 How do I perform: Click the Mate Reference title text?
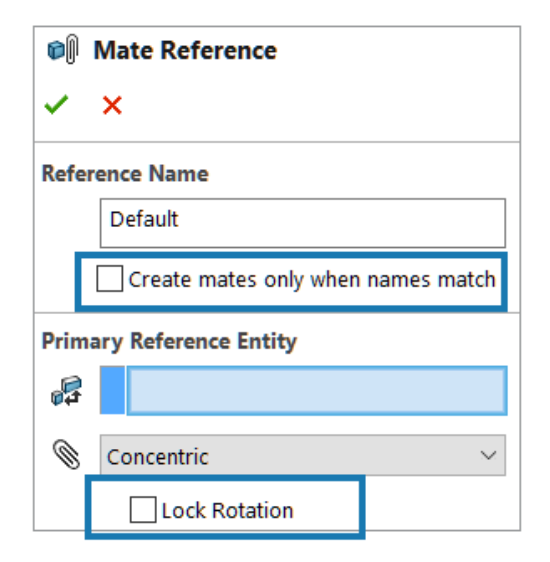point(185,50)
